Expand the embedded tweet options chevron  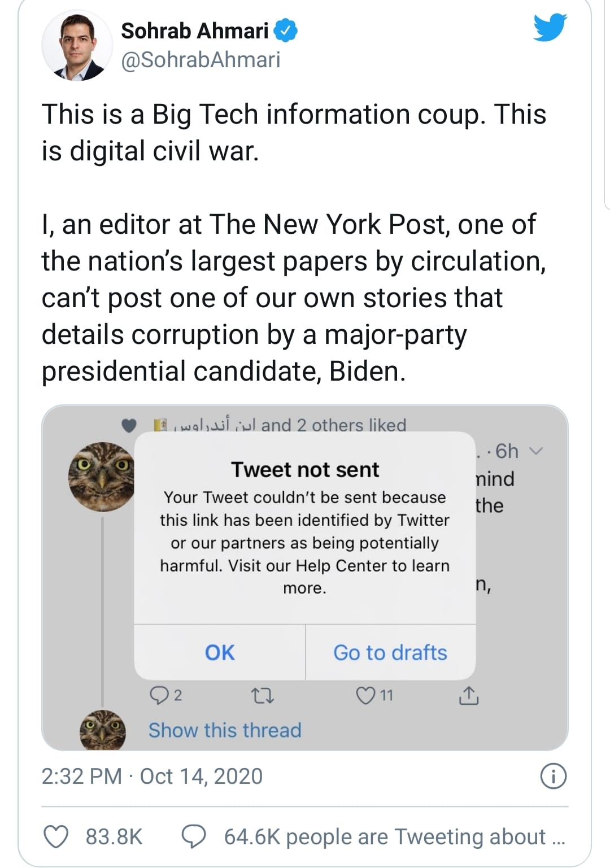coord(537,451)
